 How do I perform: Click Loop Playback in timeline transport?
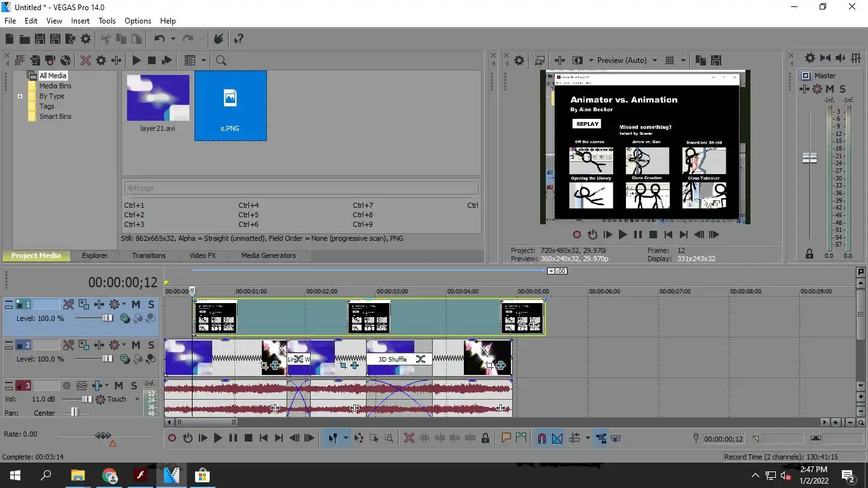(187, 438)
